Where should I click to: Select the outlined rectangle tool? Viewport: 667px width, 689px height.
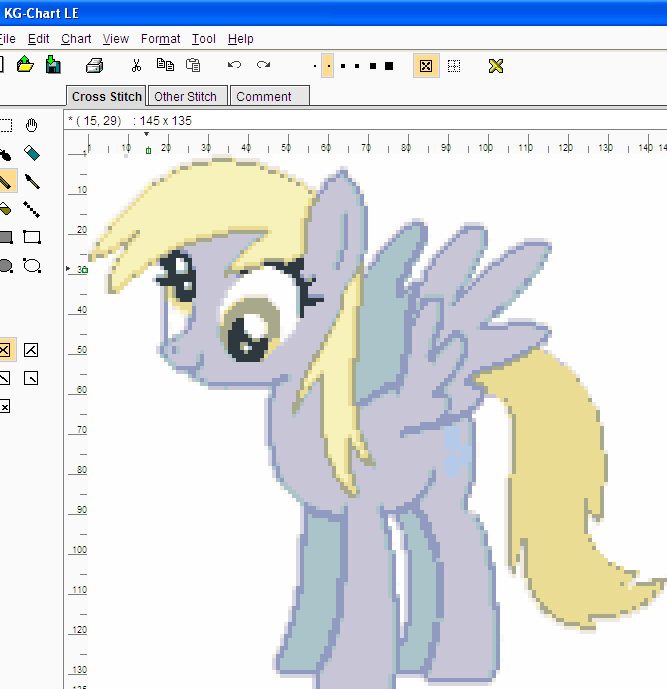[x=32, y=237]
